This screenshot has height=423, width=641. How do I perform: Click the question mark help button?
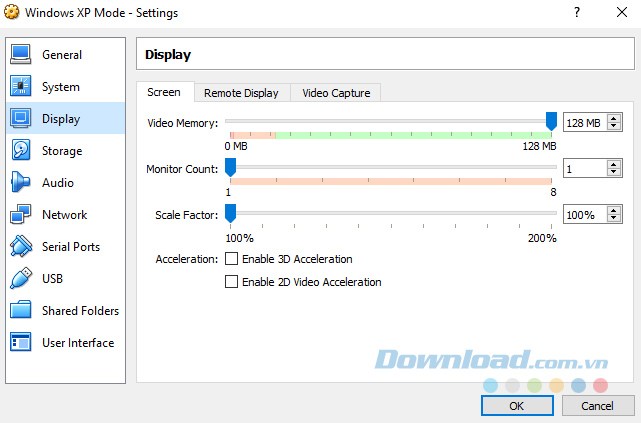pos(577,12)
